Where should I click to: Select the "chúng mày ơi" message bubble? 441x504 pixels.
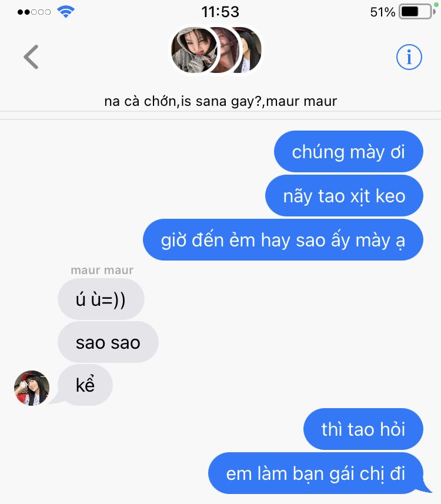point(349,151)
